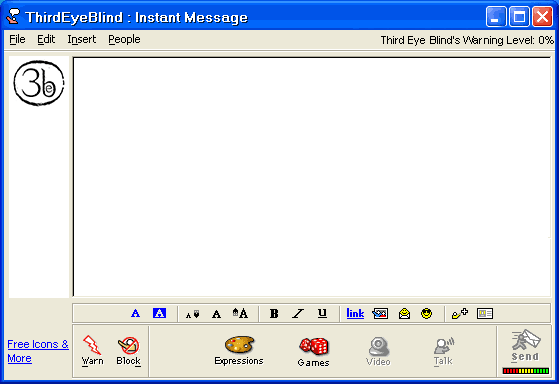Open the File menu
The height and width of the screenshot is (384, 559).
click(x=17, y=39)
